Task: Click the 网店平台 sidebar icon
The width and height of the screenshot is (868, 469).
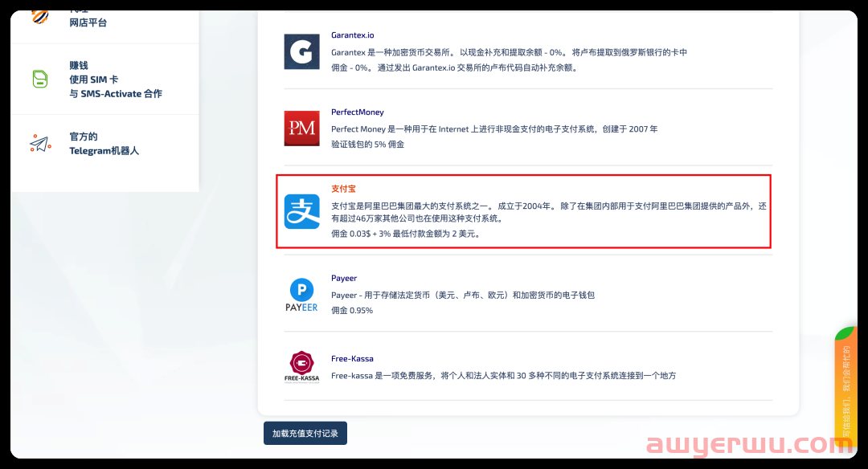Action: point(40,17)
